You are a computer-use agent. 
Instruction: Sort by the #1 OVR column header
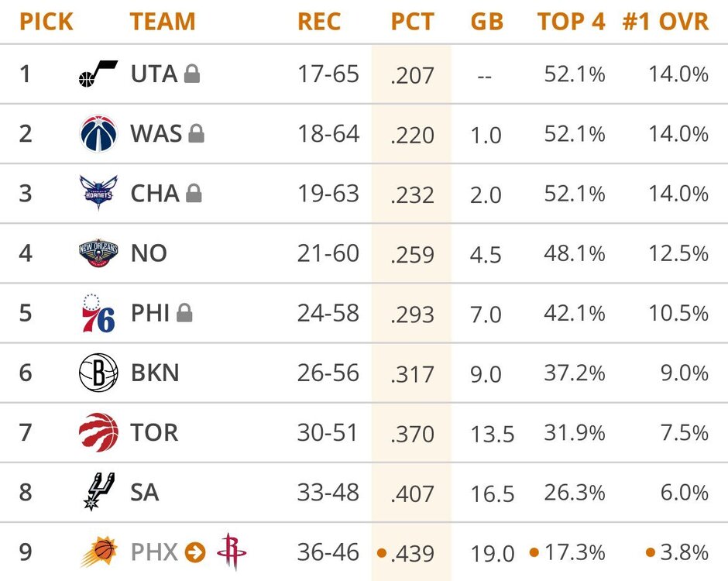pos(665,22)
